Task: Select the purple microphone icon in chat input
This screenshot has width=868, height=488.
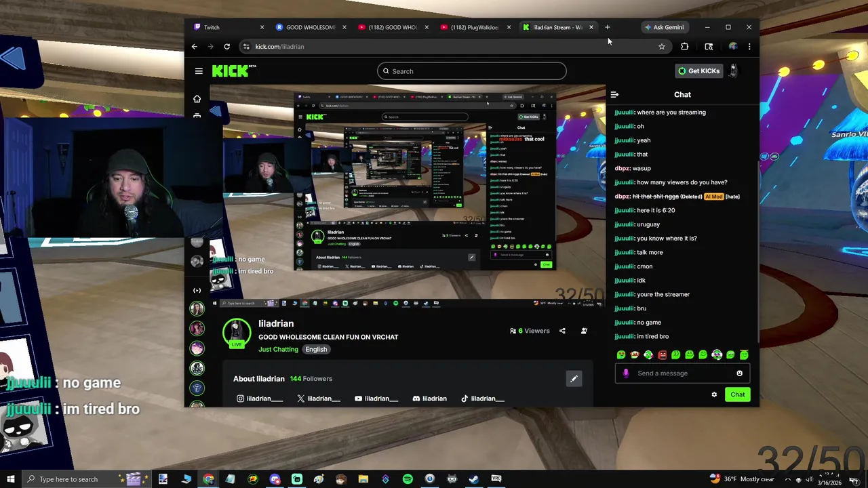Action: [x=626, y=373]
